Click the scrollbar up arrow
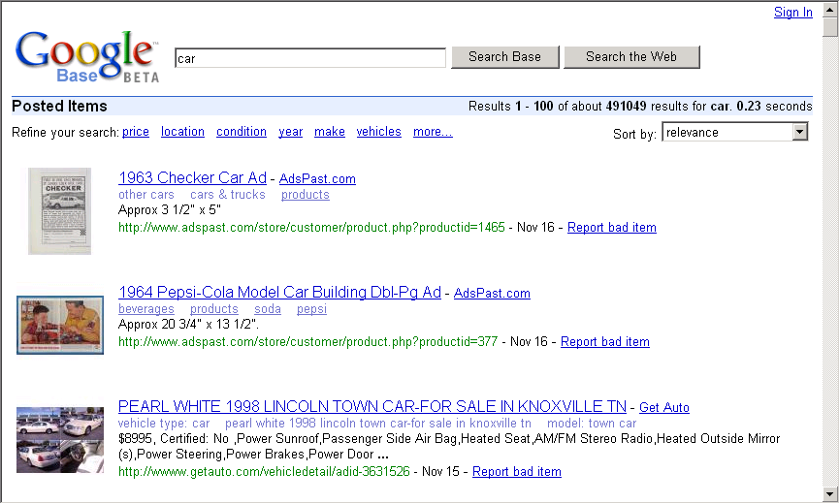Screen dimensions: 840x504 (x=830, y=9)
